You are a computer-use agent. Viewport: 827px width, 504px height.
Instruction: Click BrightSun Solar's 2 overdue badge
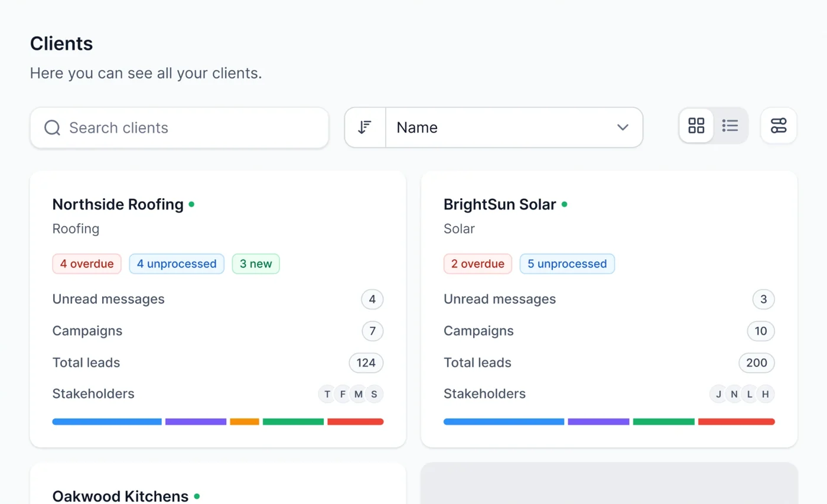coord(478,264)
